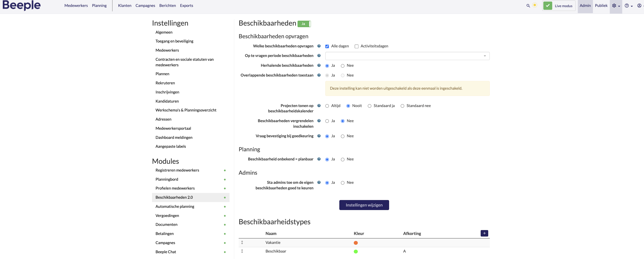Check the Activiteitsdagen checkbox

pyautogui.click(x=356, y=46)
